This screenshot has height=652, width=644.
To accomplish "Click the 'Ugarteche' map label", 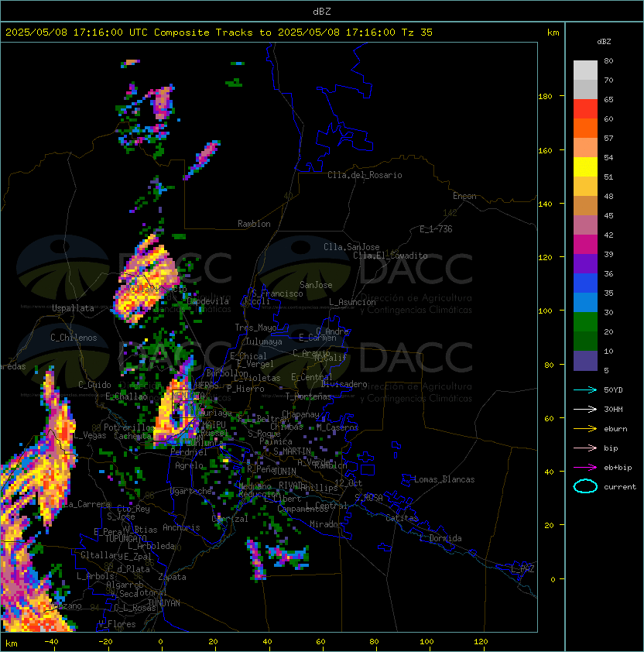I will pyautogui.click(x=191, y=491).
